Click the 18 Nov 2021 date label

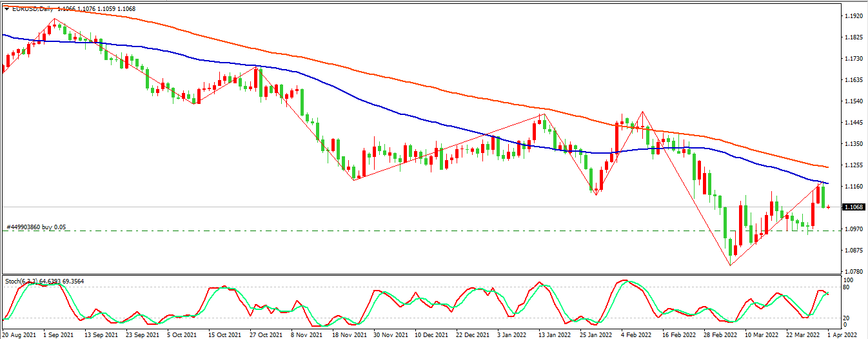point(350,335)
